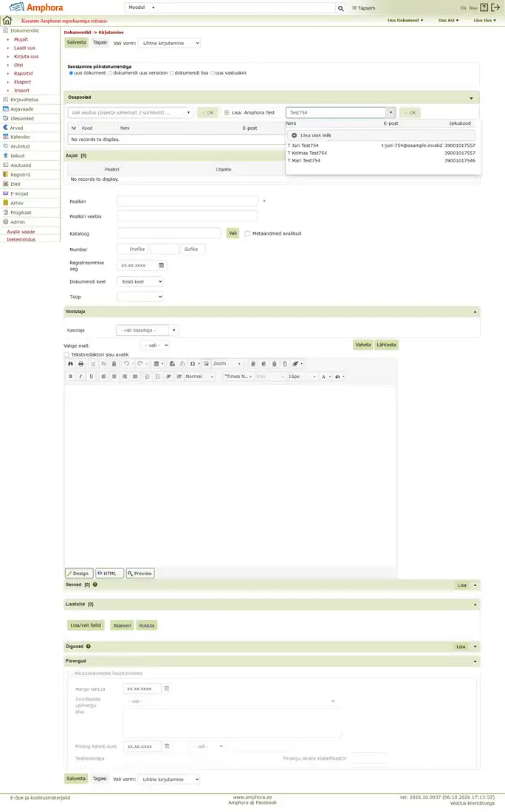Apply italic formatting
Image resolution: width=505 pixels, height=812 pixels.
pyautogui.click(x=80, y=376)
